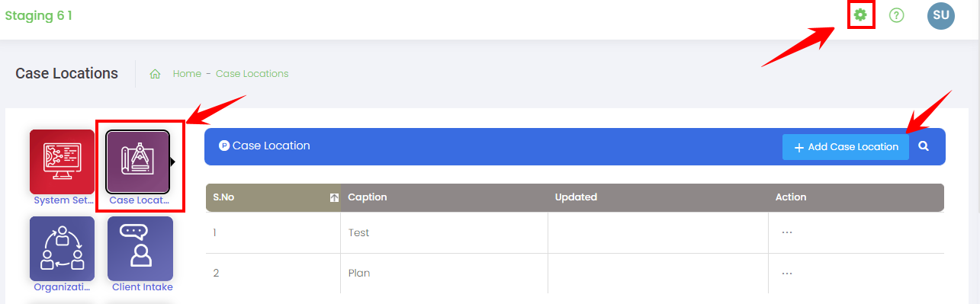Image resolution: width=980 pixels, height=304 pixels.
Task: Click the search magnifier in Case Location bar
Action: point(924,146)
